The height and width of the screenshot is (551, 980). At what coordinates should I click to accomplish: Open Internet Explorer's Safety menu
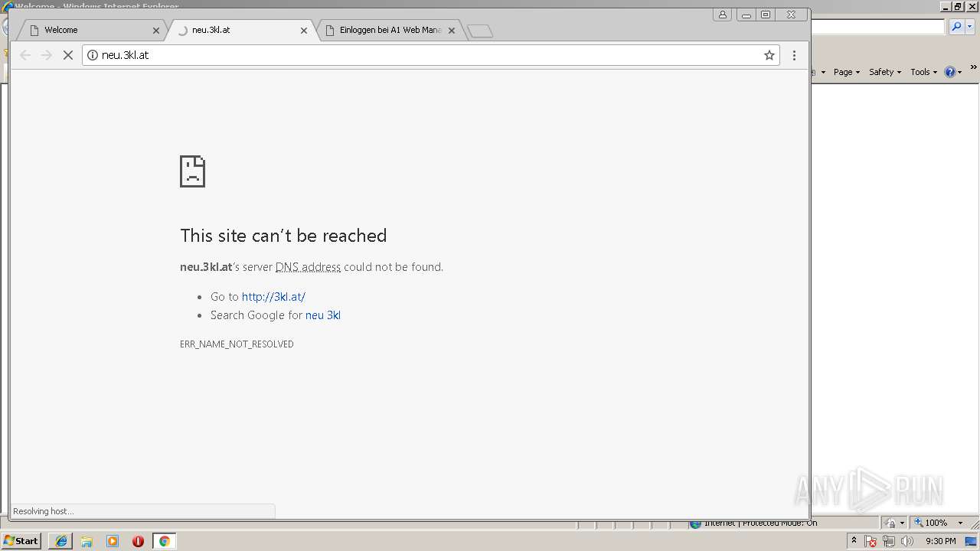coord(885,72)
